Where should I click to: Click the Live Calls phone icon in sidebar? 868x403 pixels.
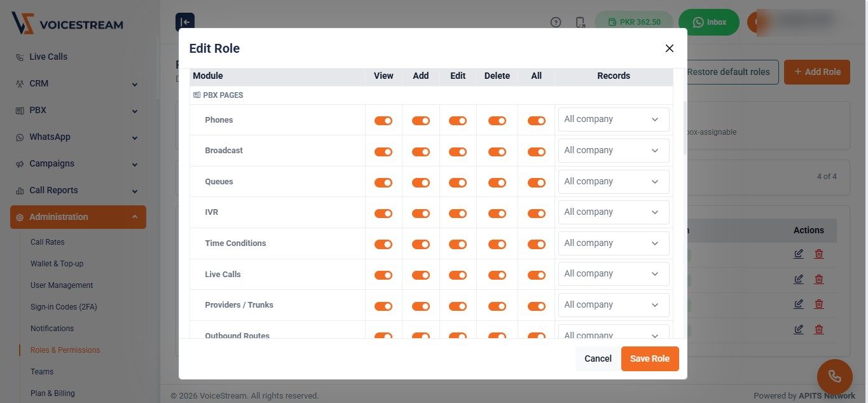(x=20, y=57)
